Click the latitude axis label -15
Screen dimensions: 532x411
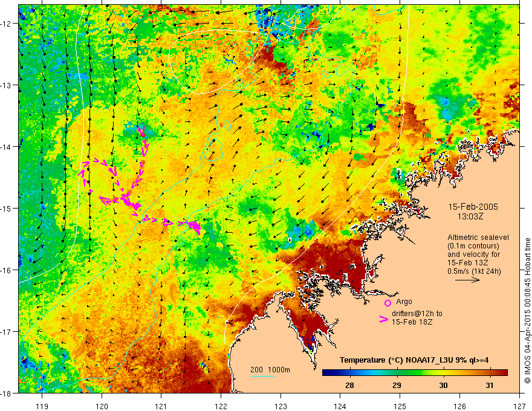click(x=7, y=208)
